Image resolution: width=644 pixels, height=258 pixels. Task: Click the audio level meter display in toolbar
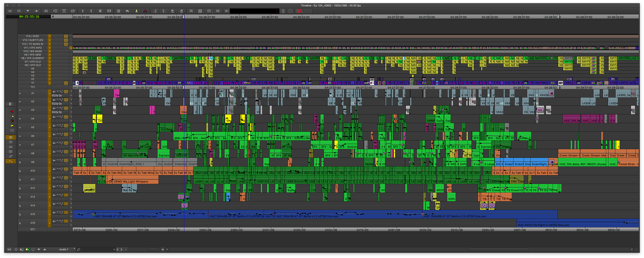click(254, 11)
